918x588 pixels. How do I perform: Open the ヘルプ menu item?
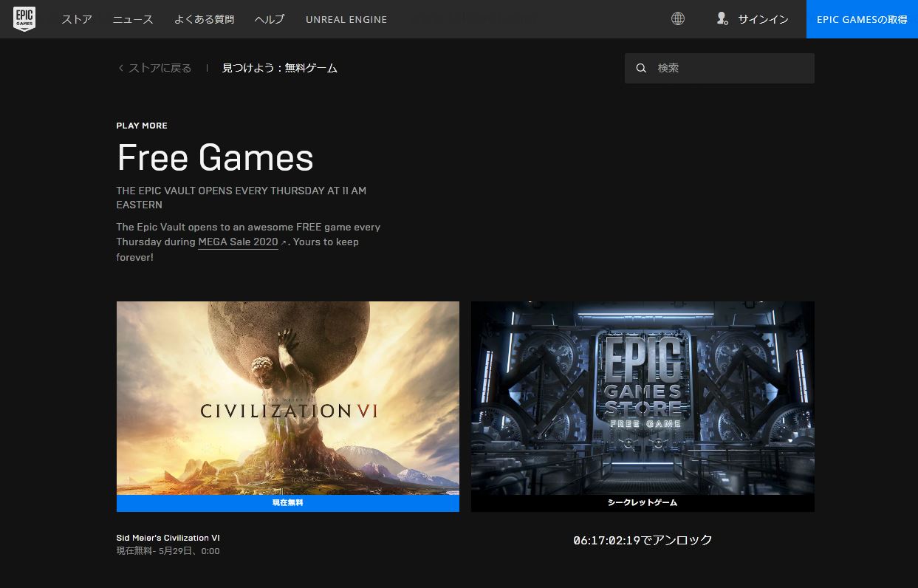click(269, 19)
